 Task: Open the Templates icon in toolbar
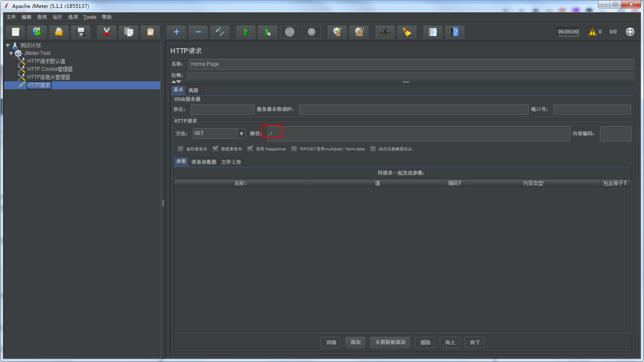37,32
